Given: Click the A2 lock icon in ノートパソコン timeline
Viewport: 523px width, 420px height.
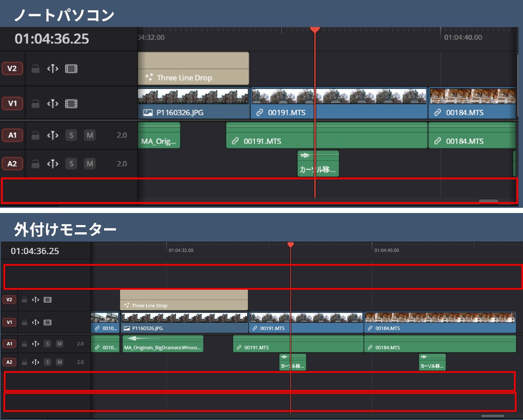Looking at the screenshot, I should pyautogui.click(x=36, y=163).
